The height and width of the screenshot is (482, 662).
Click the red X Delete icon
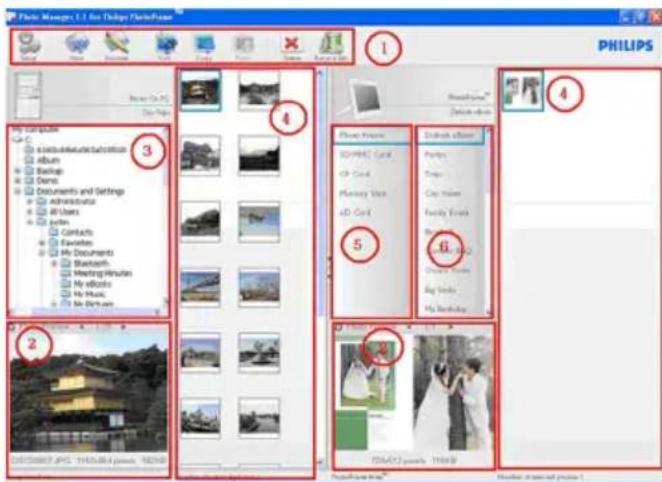[x=292, y=46]
